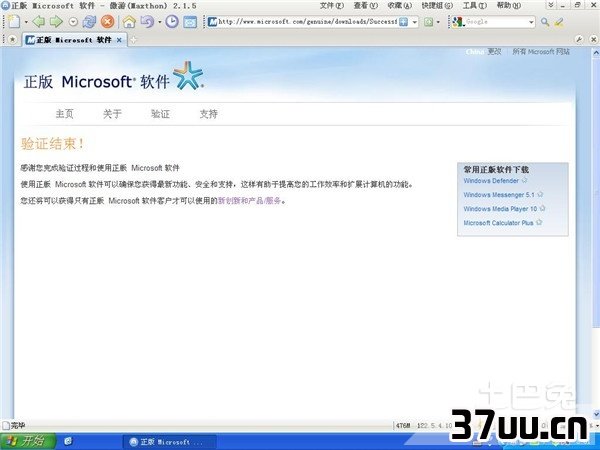Click the vertical scrollbar up arrow

coord(596,54)
